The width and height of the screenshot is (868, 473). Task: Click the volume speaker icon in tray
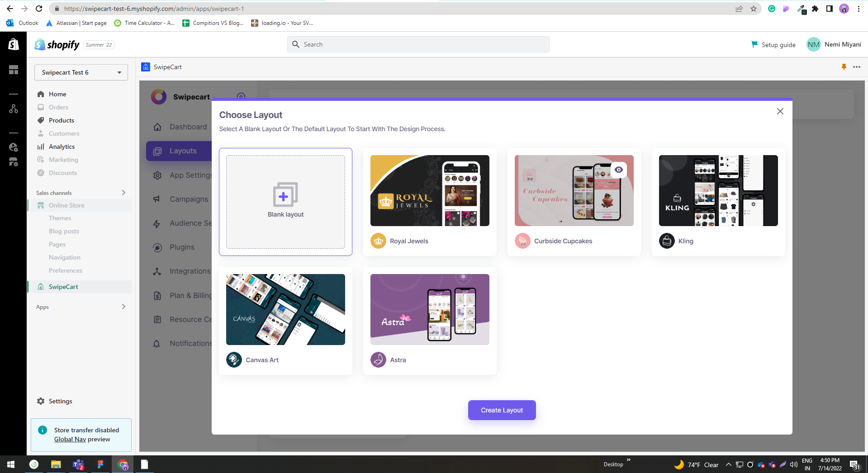point(794,464)
